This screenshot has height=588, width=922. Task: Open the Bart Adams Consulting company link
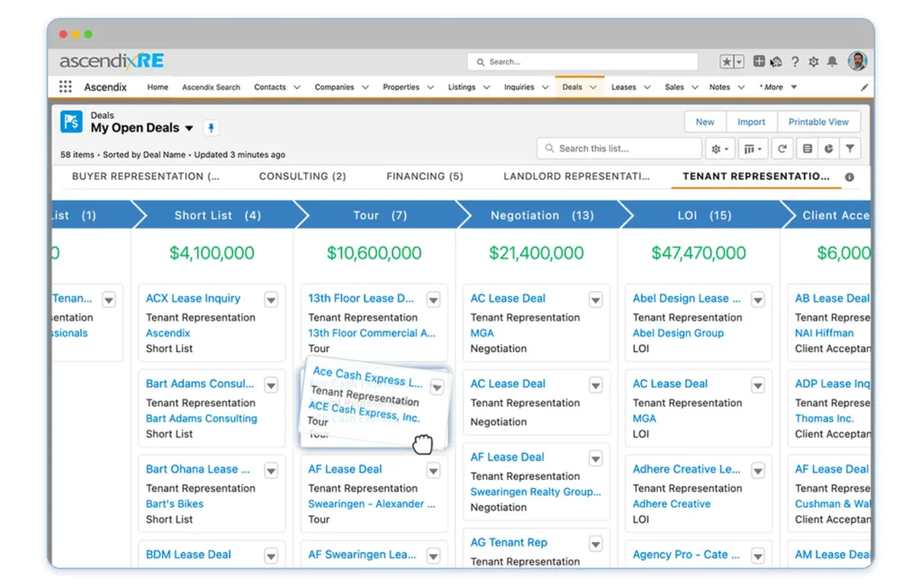202,419
